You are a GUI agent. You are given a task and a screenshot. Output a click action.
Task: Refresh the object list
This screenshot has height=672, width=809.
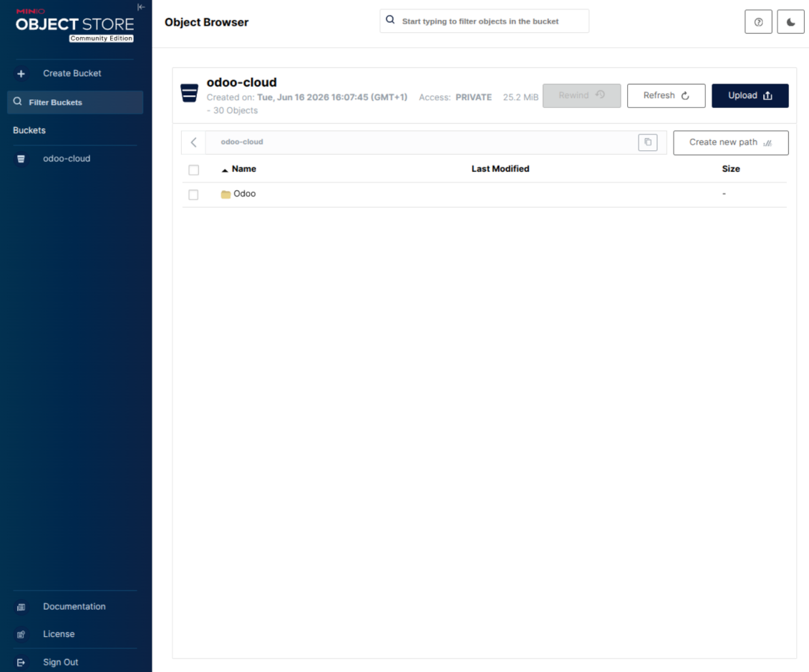click(666, 95)
